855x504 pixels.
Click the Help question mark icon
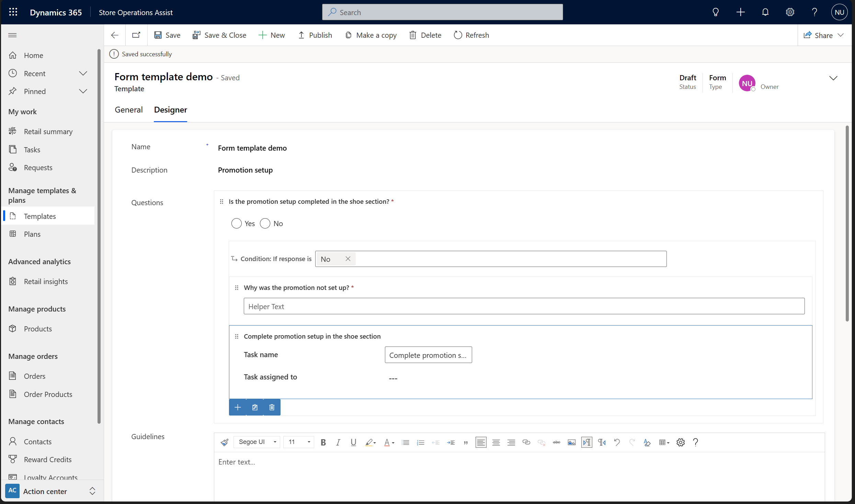pyautogui.click(x=814, y=12)
